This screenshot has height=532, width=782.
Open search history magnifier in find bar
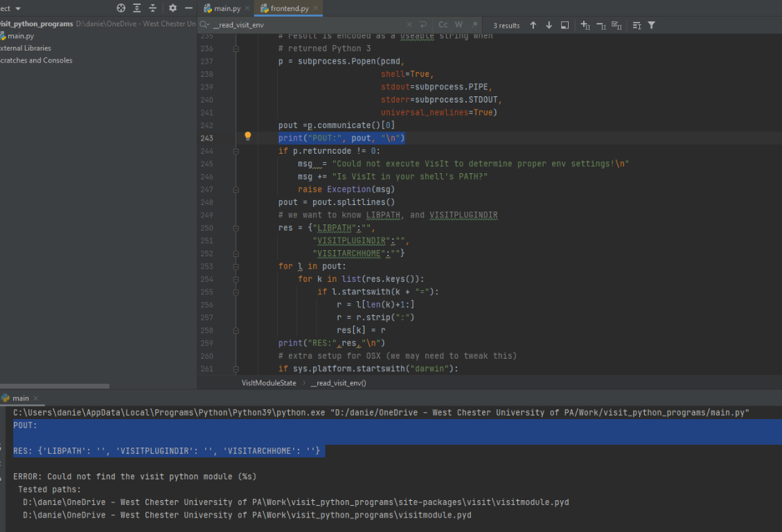(x=204, y=24)
